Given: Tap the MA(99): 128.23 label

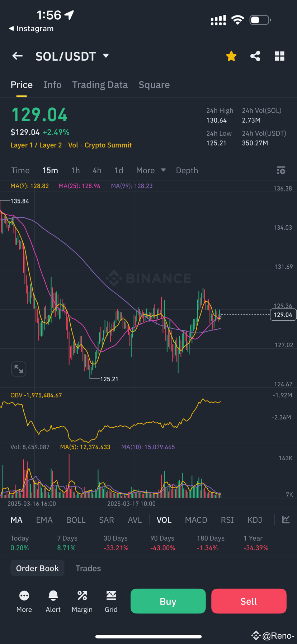Looking at the screenshot, I should [x=132, y=186].
